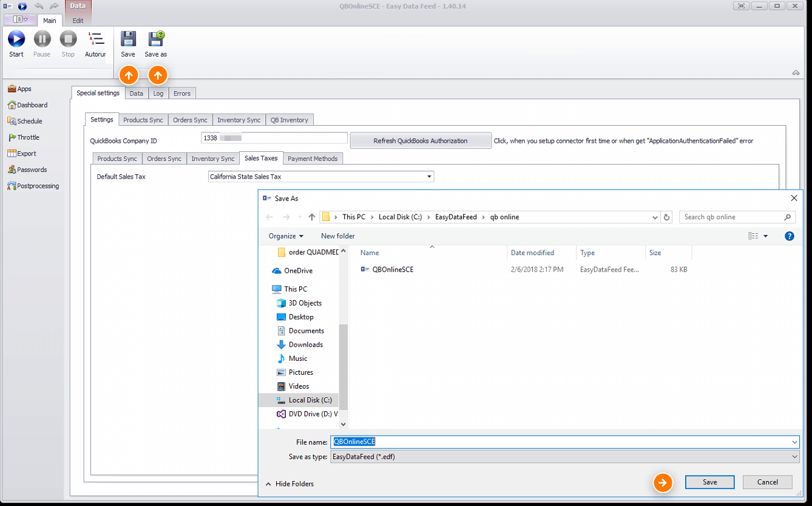Image resolution: width=812 pixels, height=506 pixels.
Task: Click undo arrow in title bar
Action: click(39, 6)
